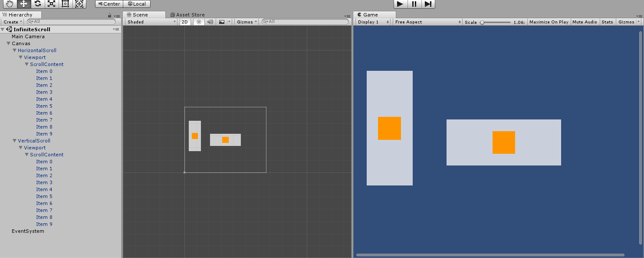This screenshot has height=258, width=644.
Task: Select Item 3 under VerticalScroll
Action: [44, 182]
